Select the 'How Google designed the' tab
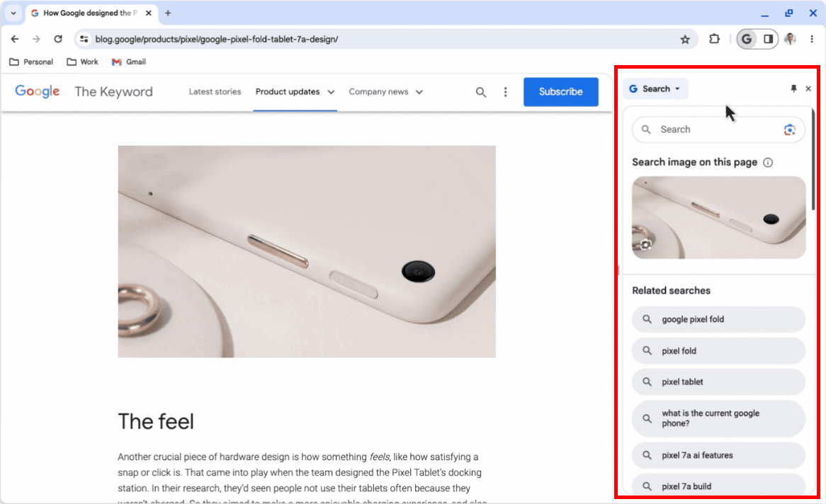The height and width of the screenshot is (504, 826). coord(91,13)
